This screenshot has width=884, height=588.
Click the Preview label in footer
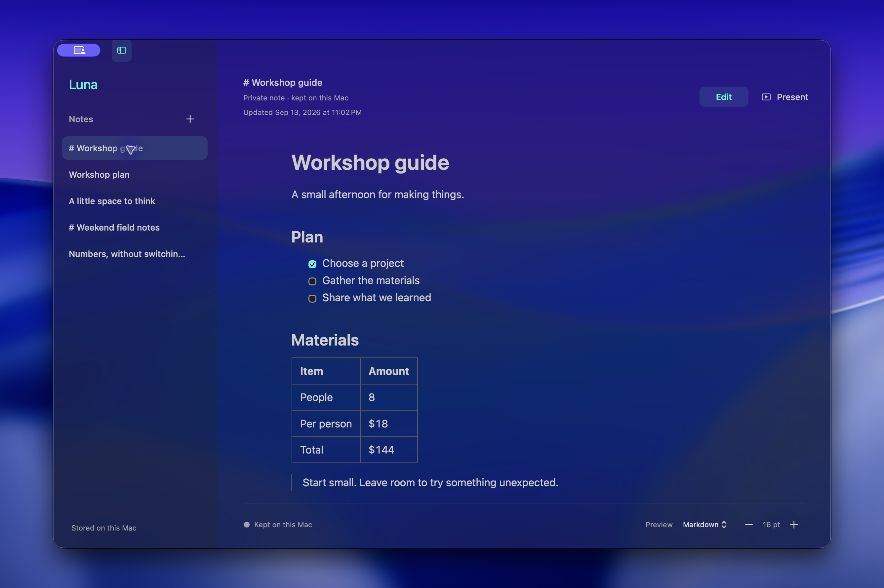click(x=659, y=525)
